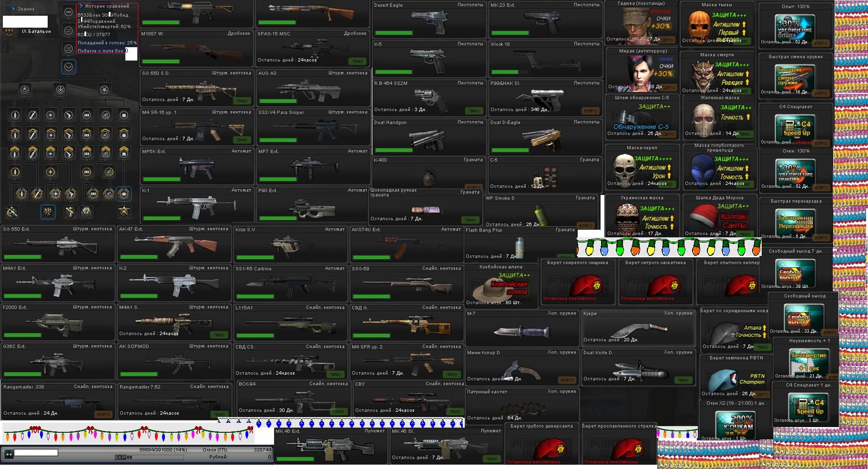Select the MK.23 Ext. pistol
This screenshot has width=868, height=469.
[545, 20]
